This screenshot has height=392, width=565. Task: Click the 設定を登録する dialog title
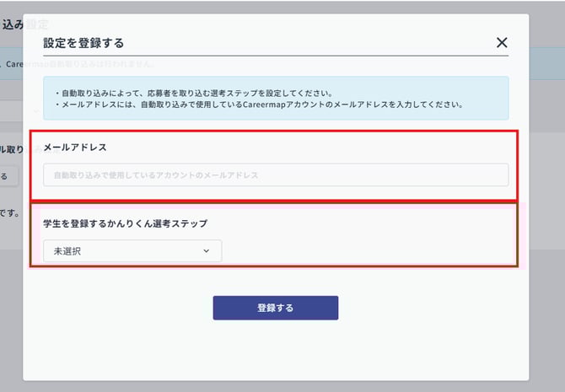tap(83, 43)
